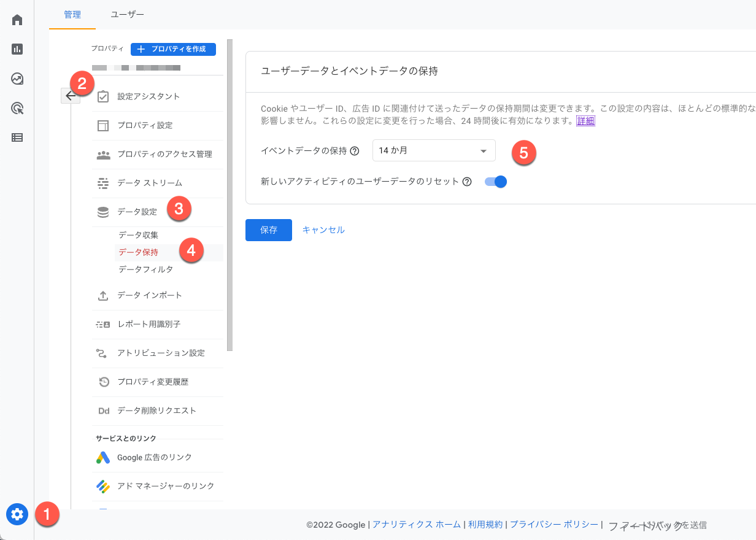Image resolution: width=756 pixels, height=540 pixels.
Task: Open Reports bar chart icon
Action: pos(17,50)
